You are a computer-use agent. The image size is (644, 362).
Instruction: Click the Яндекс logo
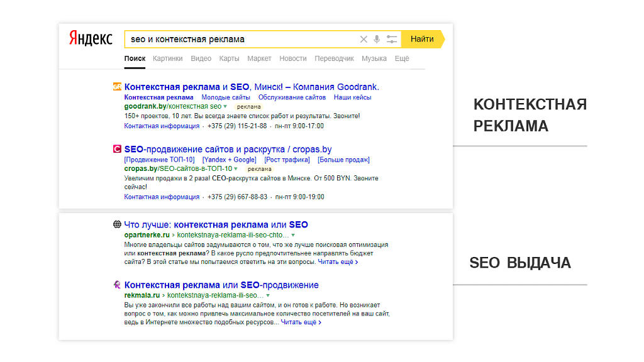(x=91, y=38)
